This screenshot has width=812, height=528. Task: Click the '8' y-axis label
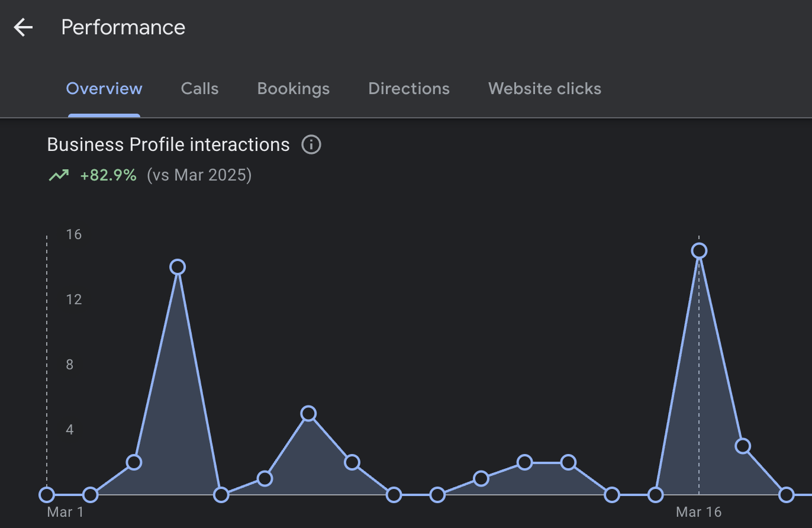[70, 365]
